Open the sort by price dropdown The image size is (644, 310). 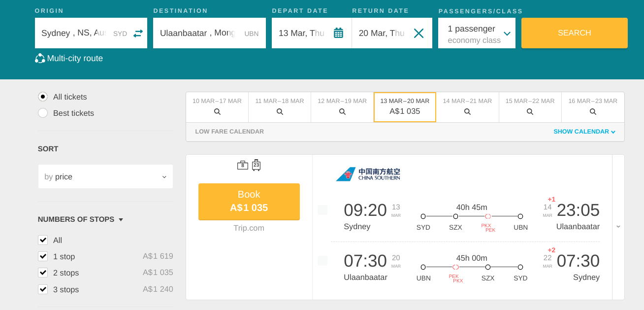[x=105, y=176]
